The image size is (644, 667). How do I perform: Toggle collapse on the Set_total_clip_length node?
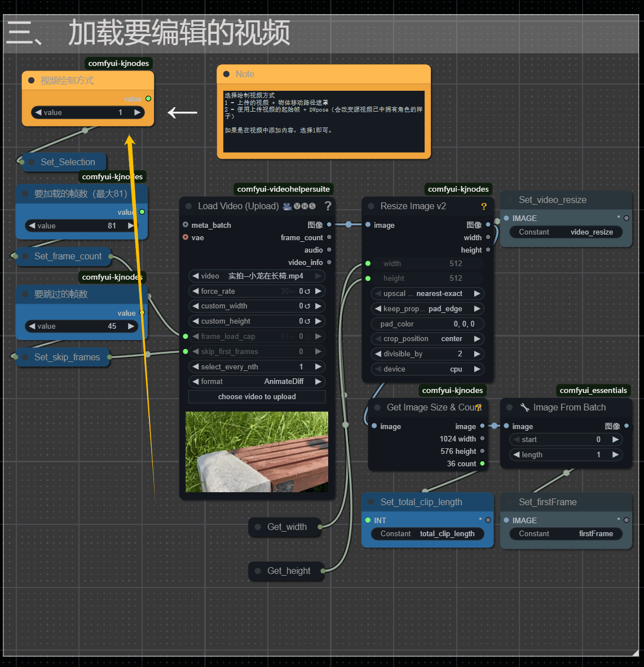(370, 502)
